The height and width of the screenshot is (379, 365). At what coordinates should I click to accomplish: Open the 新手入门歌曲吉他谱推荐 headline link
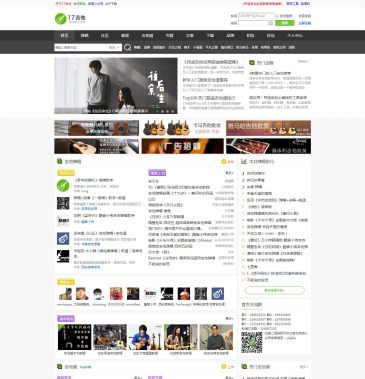point(205,80)
